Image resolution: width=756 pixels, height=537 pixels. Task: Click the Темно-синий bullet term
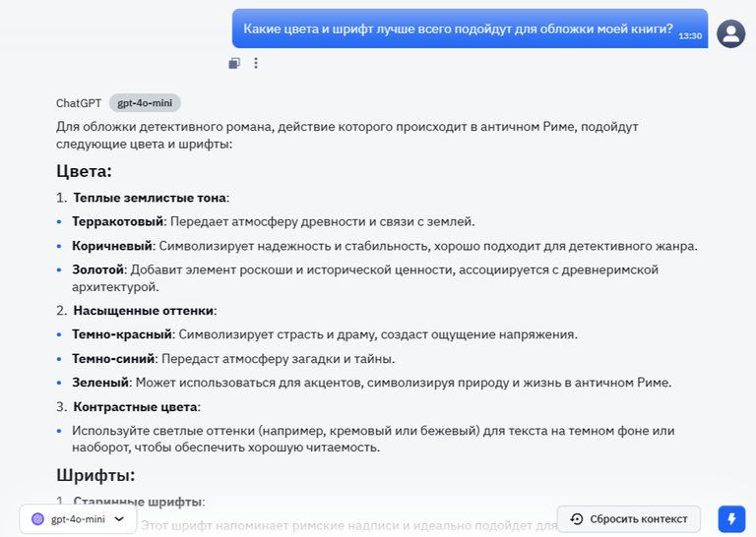(x=113, y=359)
